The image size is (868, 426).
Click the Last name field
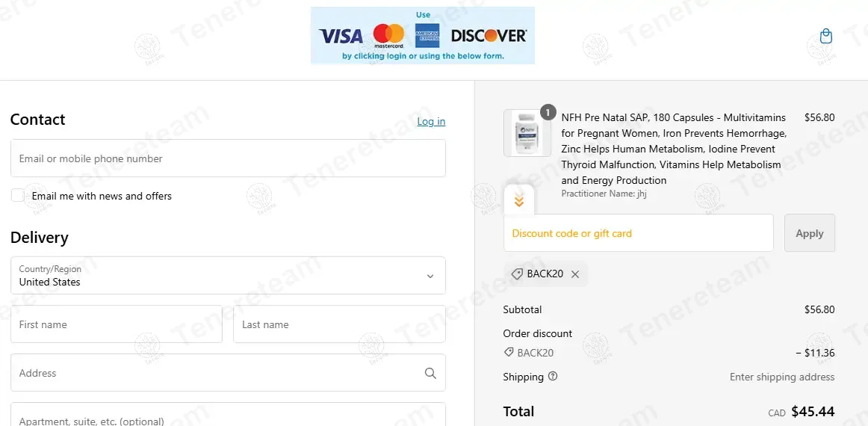(339, 324)
